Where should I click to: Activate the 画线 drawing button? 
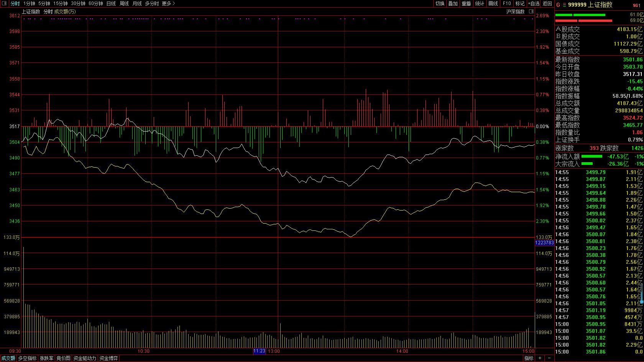click(493, 3)
